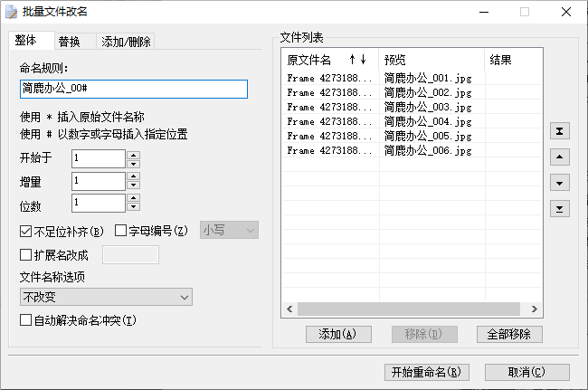Increase the 增量 value with up arrow
This screenshot has width=588, height=390.
[x=134, y=176]
